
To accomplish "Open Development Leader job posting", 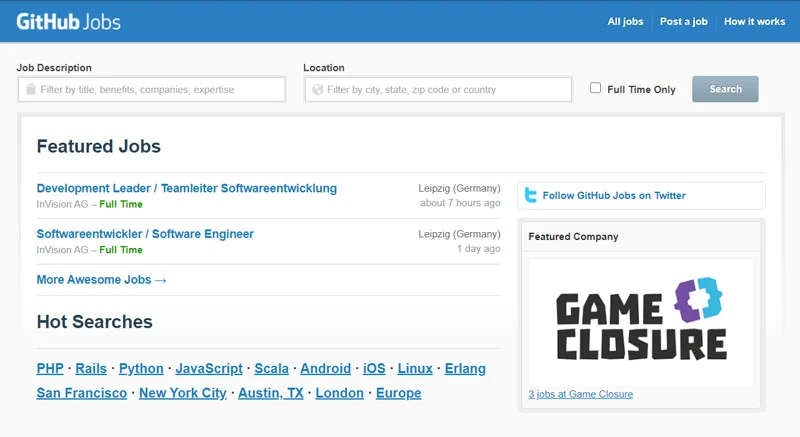I will pos(187,188).
